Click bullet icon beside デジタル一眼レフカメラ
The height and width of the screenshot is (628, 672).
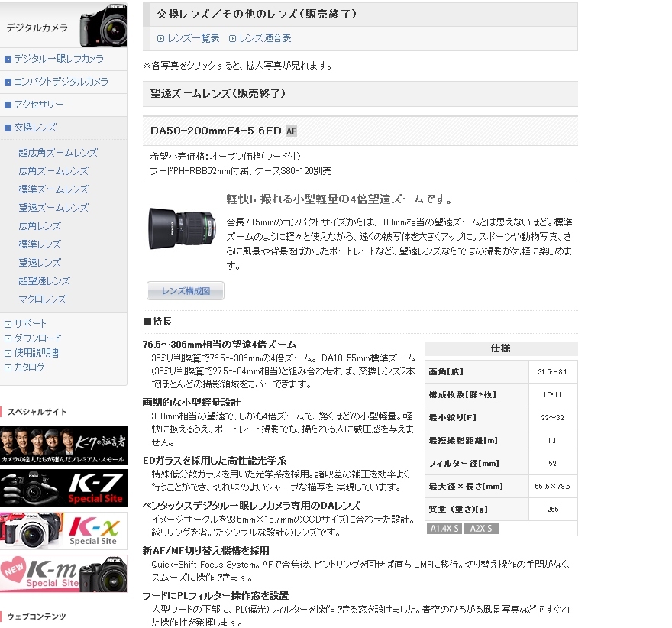pos(8,59)
